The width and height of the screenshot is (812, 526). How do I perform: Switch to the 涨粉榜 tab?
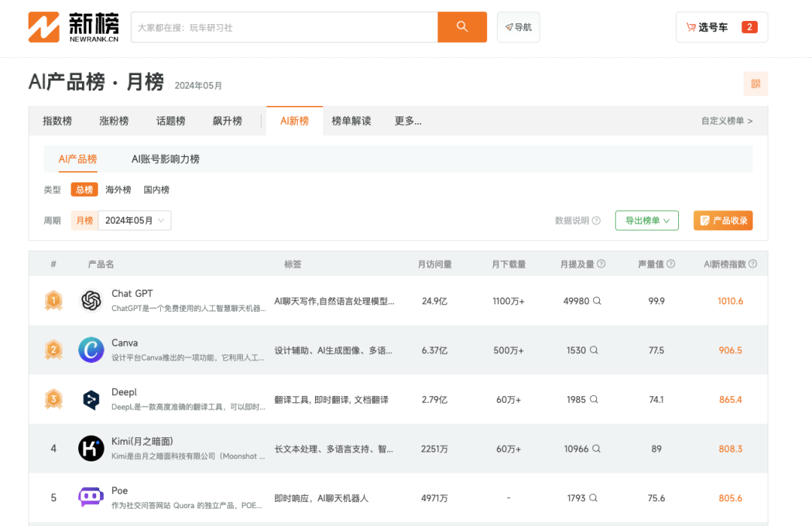pyautogui.click(x=114, y=121)
